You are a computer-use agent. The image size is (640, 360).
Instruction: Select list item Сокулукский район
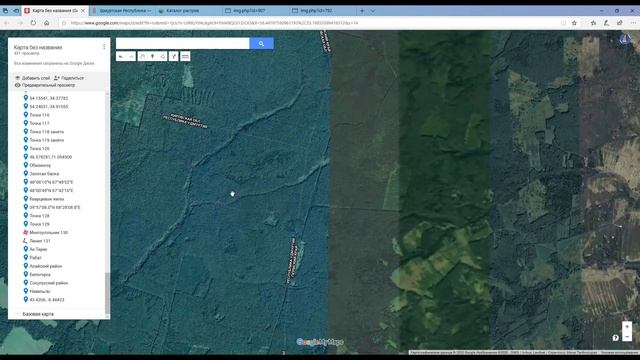pos(49,283)
